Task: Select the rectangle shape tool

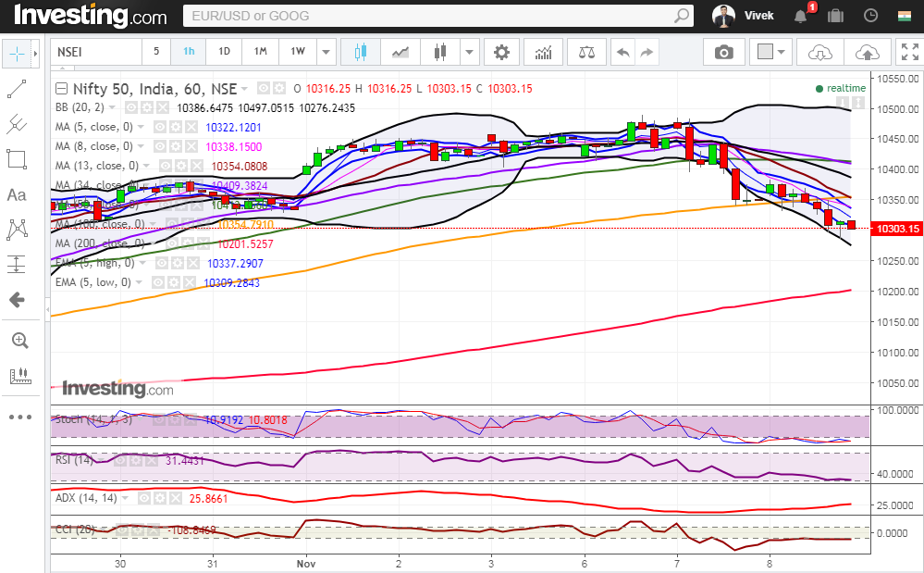Action: (x=17, y=160)
